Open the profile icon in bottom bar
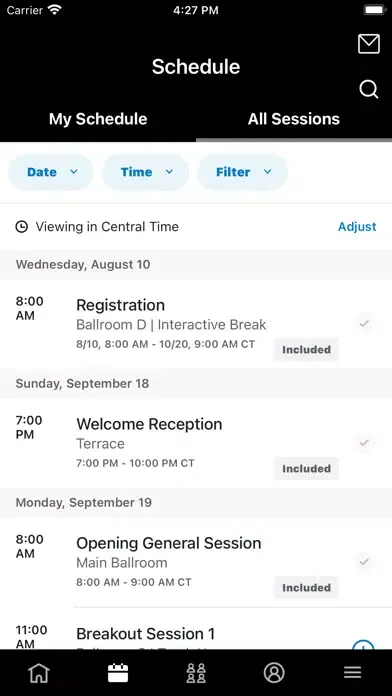The image size is (392, 696). [x=274, y=673]
